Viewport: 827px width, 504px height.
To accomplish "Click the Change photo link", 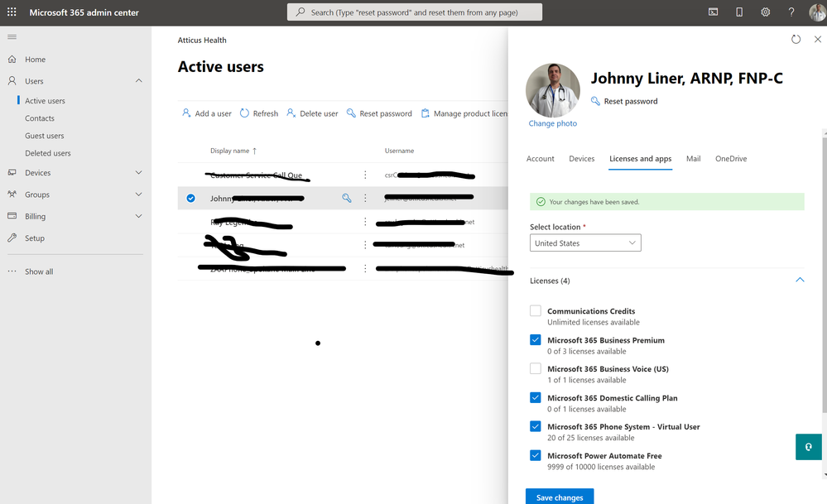I will 553,123.
